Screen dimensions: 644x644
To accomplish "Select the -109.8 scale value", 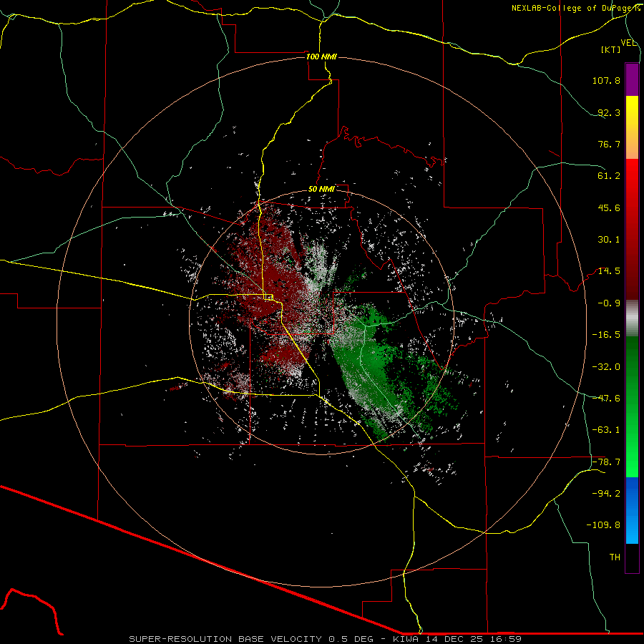I will (604, 525).
